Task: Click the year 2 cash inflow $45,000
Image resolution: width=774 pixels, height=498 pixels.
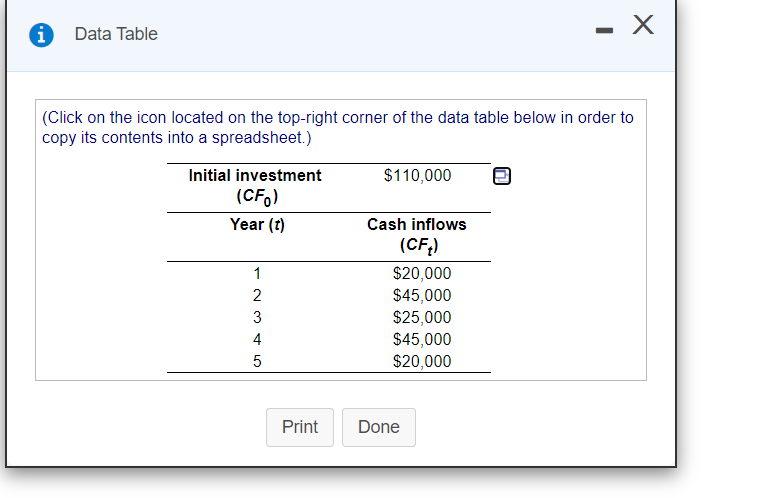Action: [423, 296]
